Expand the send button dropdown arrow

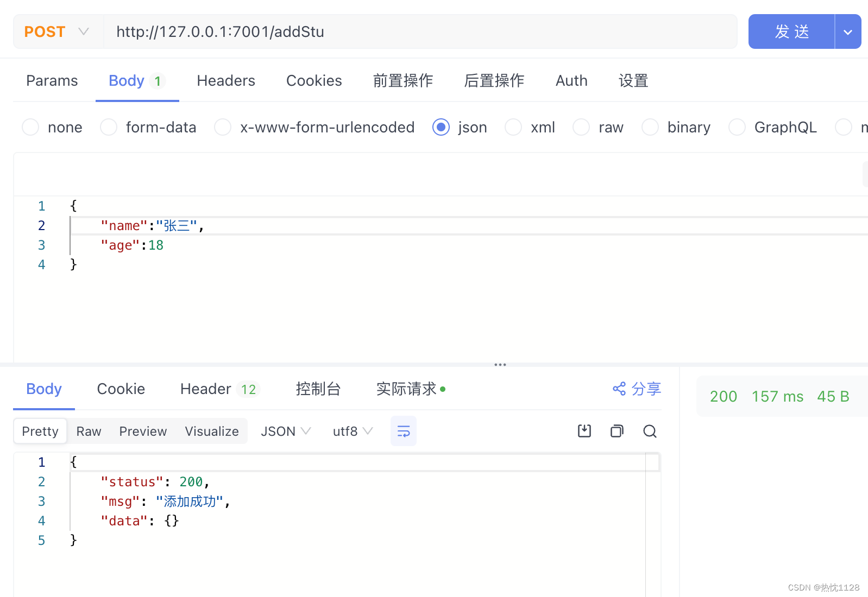(x=848, y=31)
